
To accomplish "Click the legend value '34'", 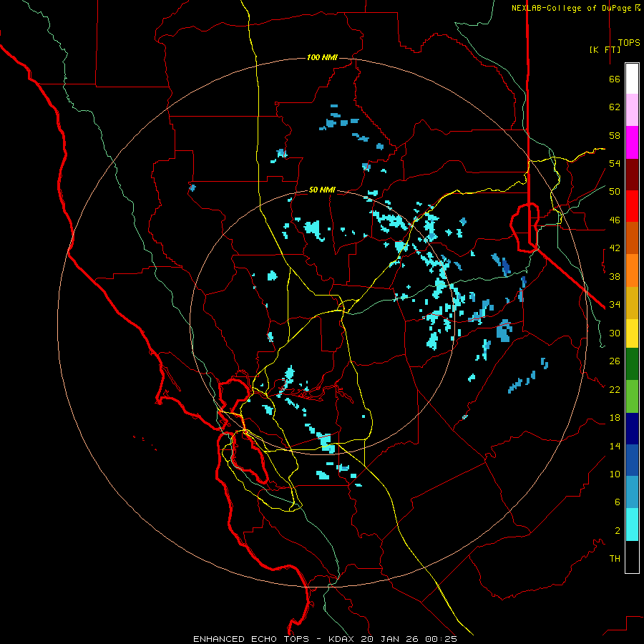I will pos(615,305).
